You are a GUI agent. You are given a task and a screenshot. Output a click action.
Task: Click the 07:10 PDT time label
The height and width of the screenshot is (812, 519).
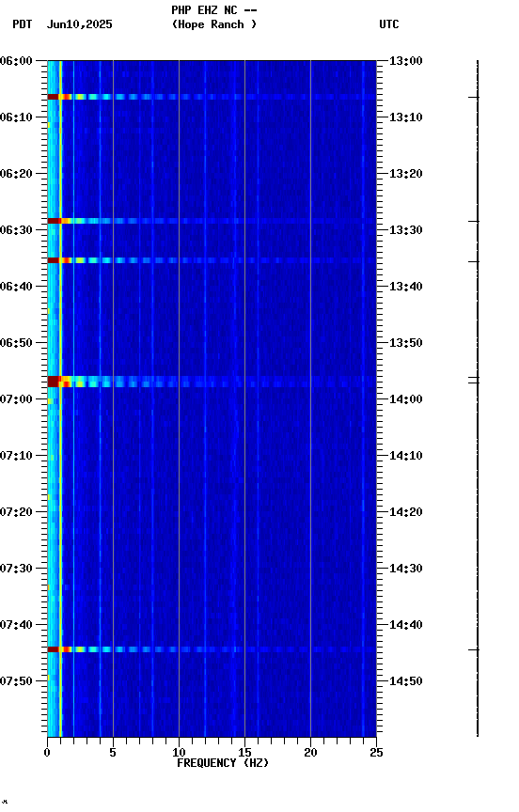tap(16, 456)
